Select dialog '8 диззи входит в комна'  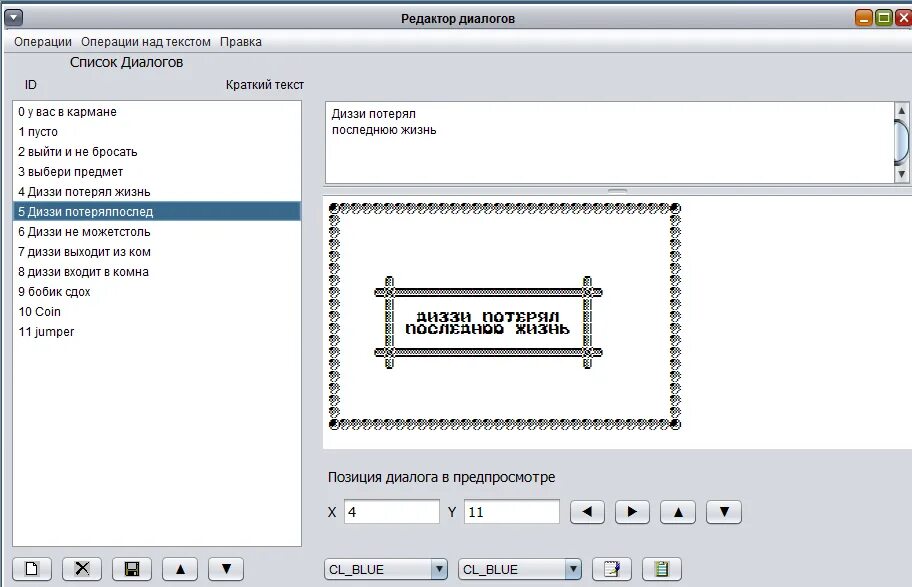point(156,272)
